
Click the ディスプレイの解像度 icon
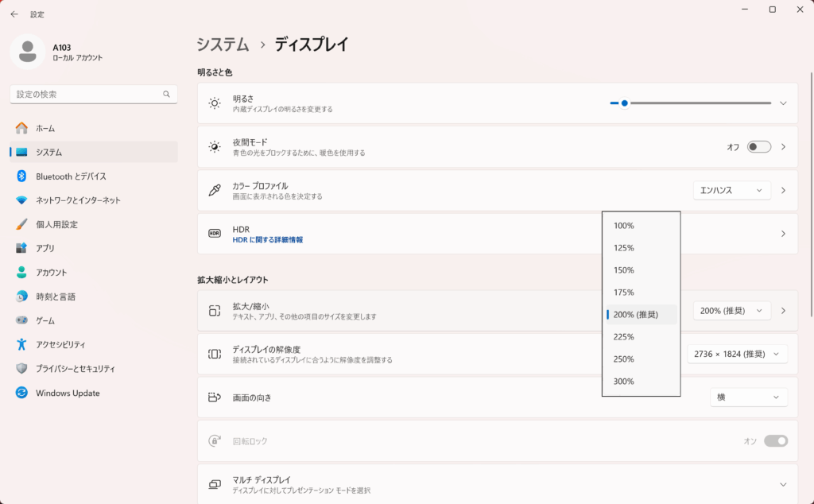click(215, 354)
